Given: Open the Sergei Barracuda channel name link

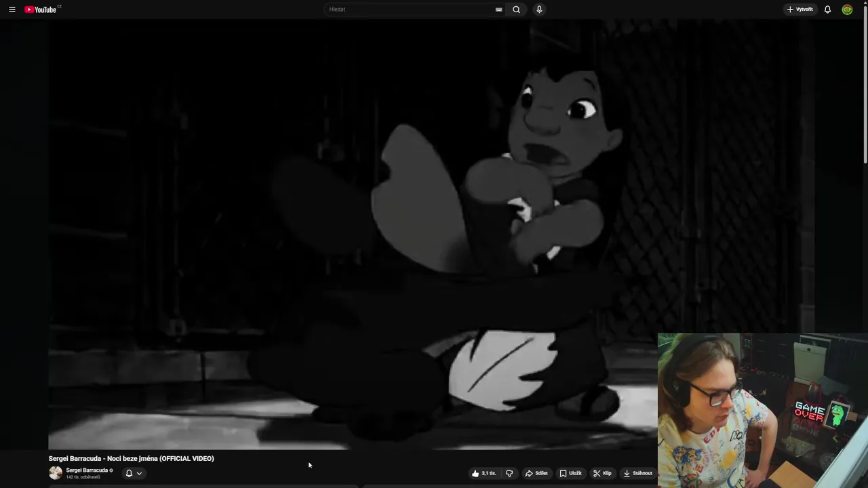Looking at the screenshot, I should (87, 470).
